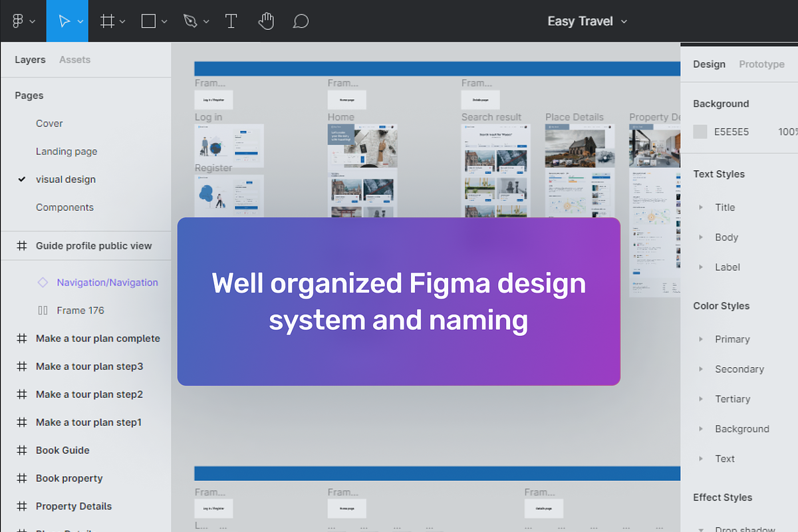This screenshot has height=532, width=798.
Task: Open the Cover page
Action: pos(49,124)
